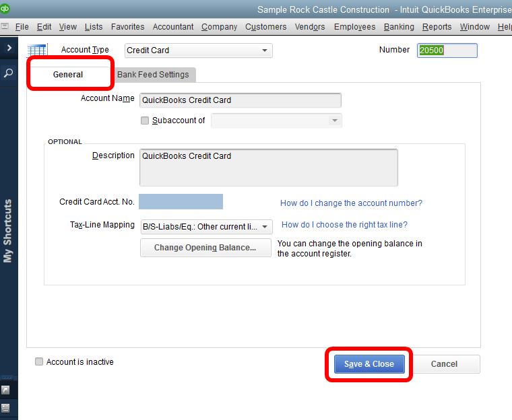Switch to the Bank Feed Settings tab
The height and width of the screenshot is (420, 512).
coord(153,75)
